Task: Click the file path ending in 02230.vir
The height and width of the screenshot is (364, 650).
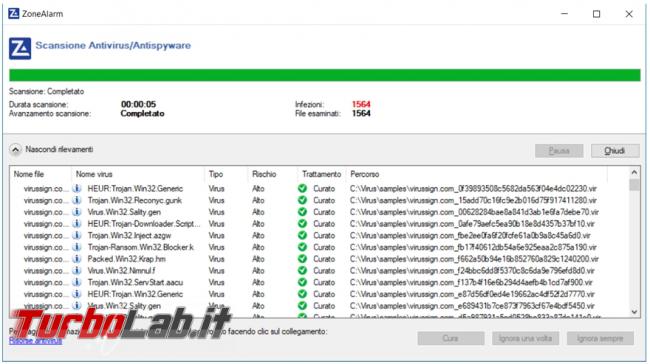Action: pyautogui.click(x=473, y=189)
